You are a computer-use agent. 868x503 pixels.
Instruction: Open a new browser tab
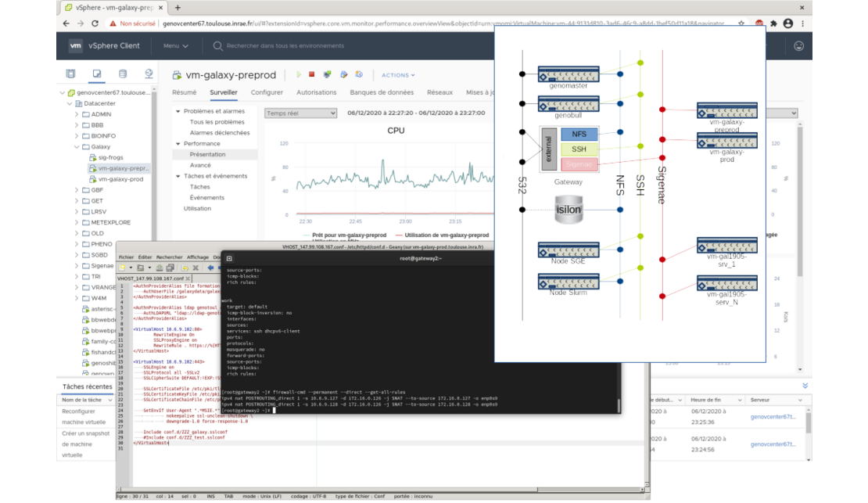pos(178,8)
